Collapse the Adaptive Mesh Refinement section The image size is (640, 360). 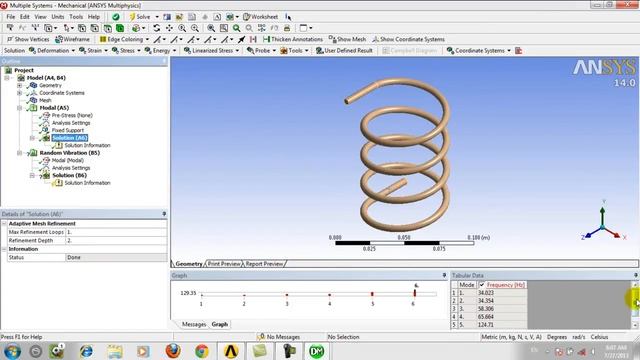tap(4, 224)
